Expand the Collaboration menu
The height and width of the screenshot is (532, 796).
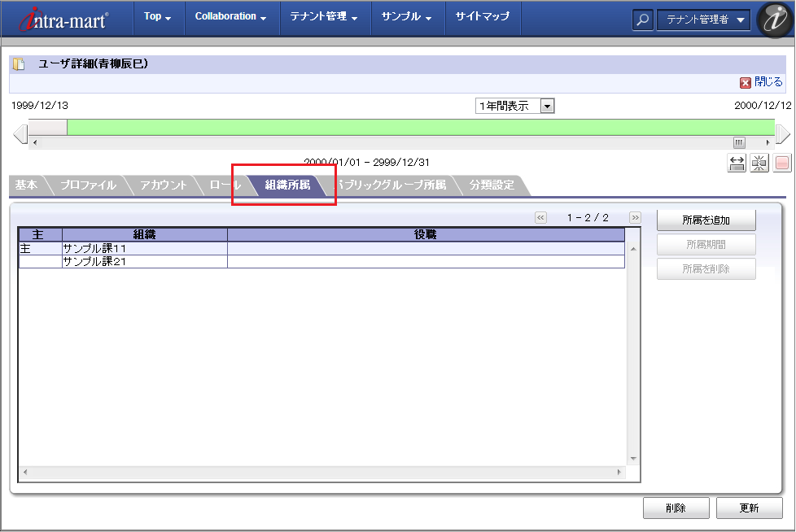pyautogui.click(x=231, y=17)
